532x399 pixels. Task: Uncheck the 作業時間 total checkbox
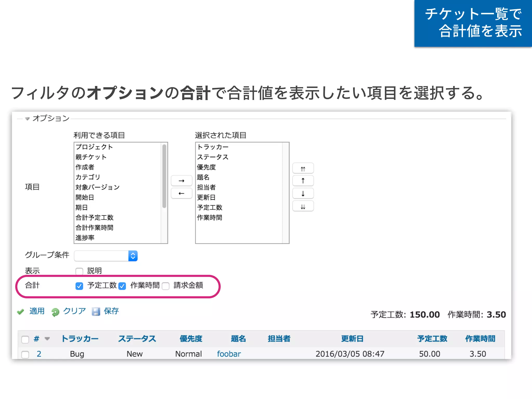click(x=122, y=286)
